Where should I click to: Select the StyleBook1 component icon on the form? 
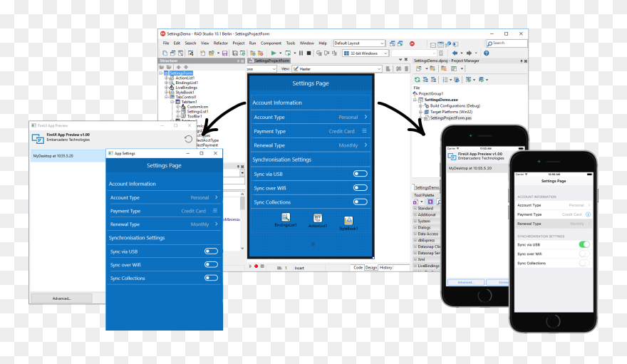(x=348, y=220)
